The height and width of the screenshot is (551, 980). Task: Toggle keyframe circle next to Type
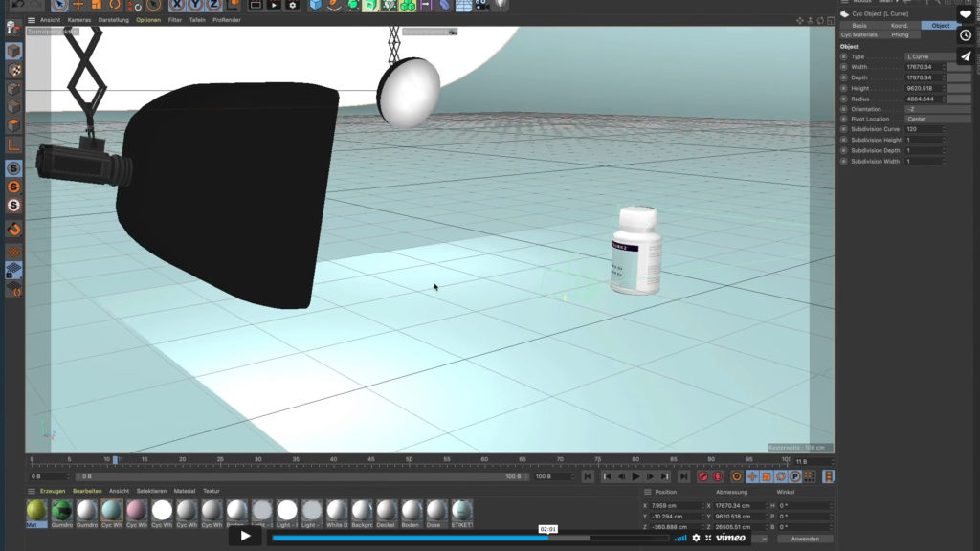point(844,56)
